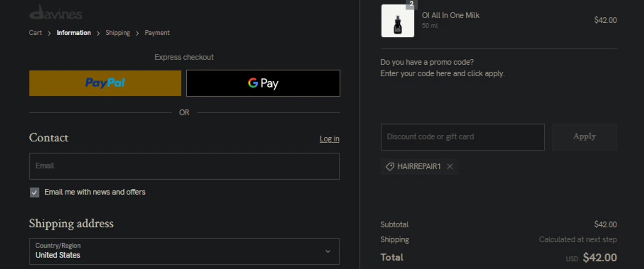Apply the discount code

[x=584, y=137]
